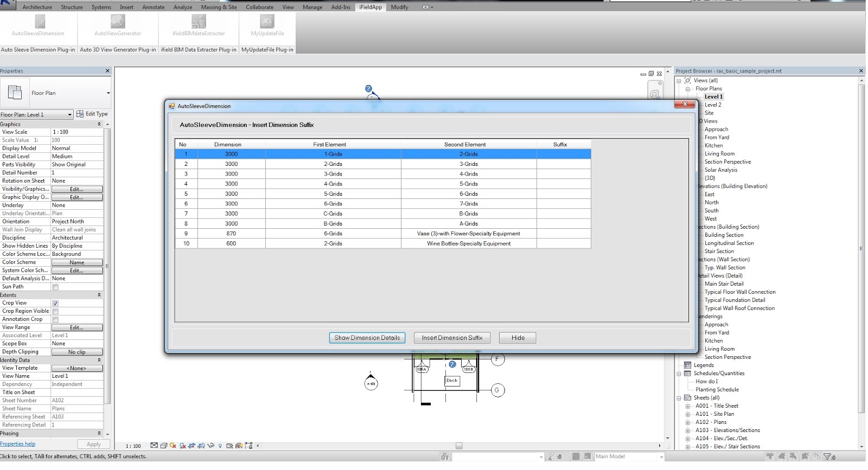
Task: Toggle the Annotation Crop checkbox
Action: pos(55,319)
